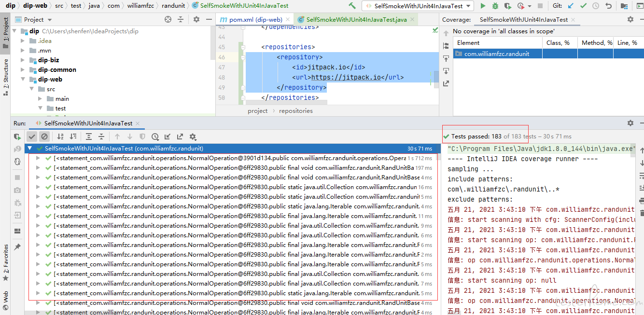Expand the .idea folder
This screenshot has width=644, height=315.
(23, 41)
